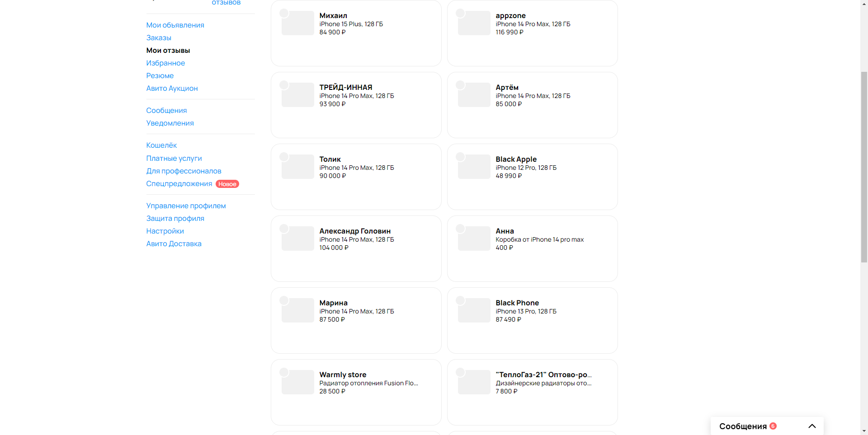This screenshot has width=868, height=435.
Task: Select avatar circle on Артём card
Action: point(460,85)
